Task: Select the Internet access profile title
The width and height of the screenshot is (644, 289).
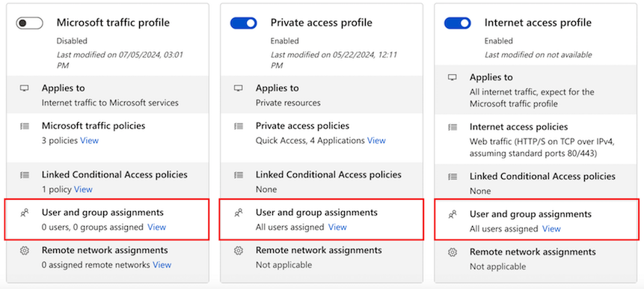Action: (x=538, y=22)
